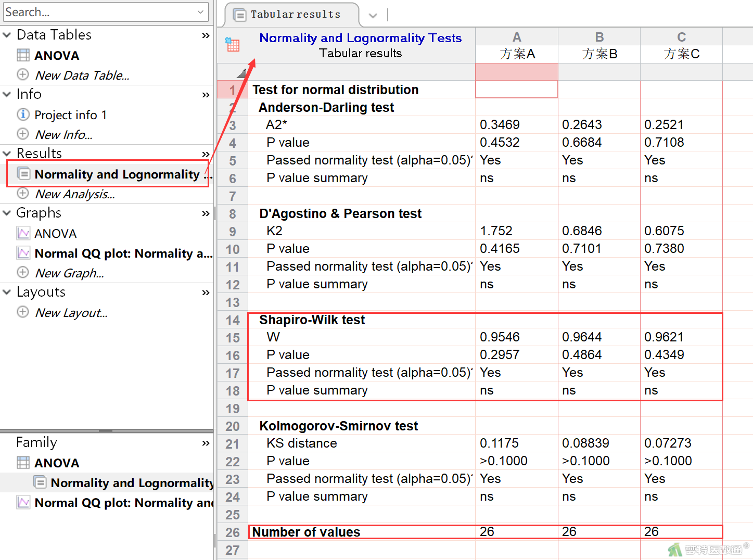Collapse the Graphs section
The width and height of the screenshot is (753, 560).
(7, 213)
